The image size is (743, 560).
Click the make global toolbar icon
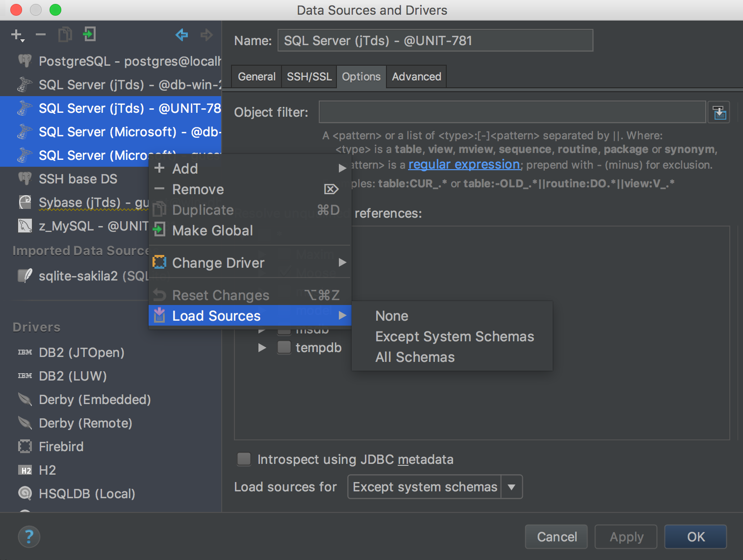[x=89, y=34]
